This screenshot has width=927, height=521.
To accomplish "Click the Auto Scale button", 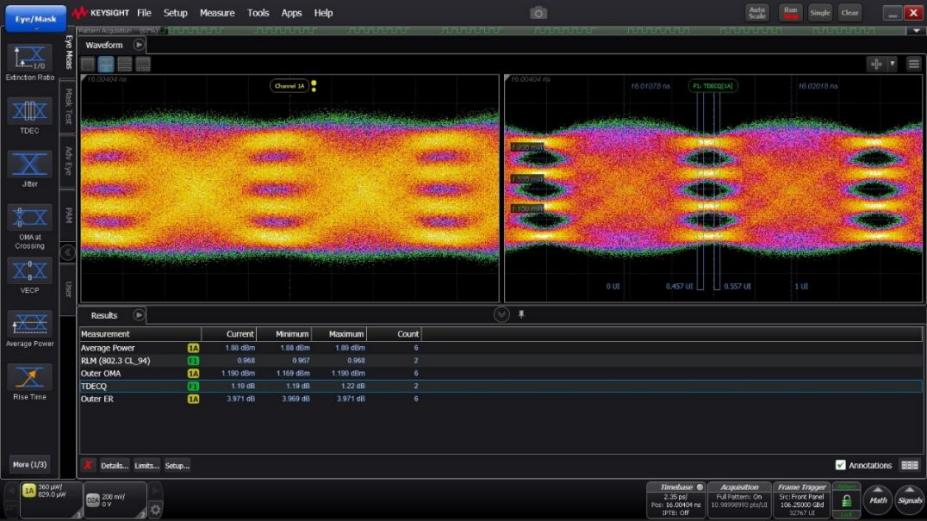I will 757,13.
